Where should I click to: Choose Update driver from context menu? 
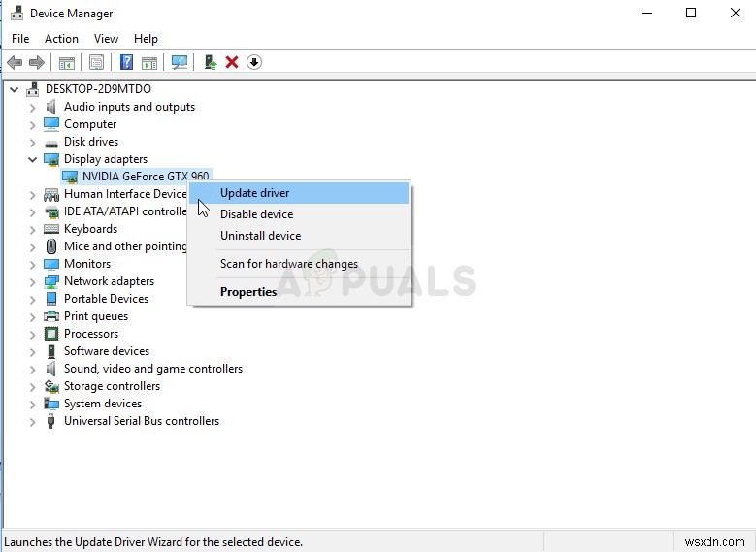[x=299, y=193]
